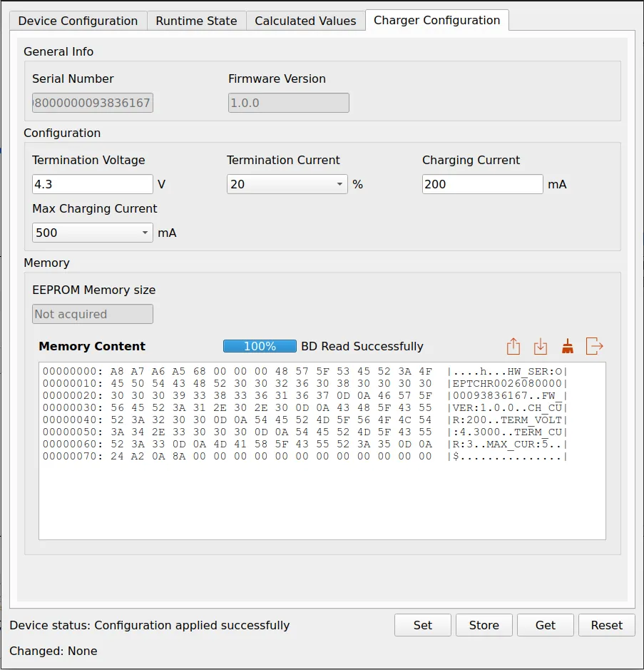Open the Termination Current dropdown
This screenshot has width=644, height=670.
pos(287,184)
